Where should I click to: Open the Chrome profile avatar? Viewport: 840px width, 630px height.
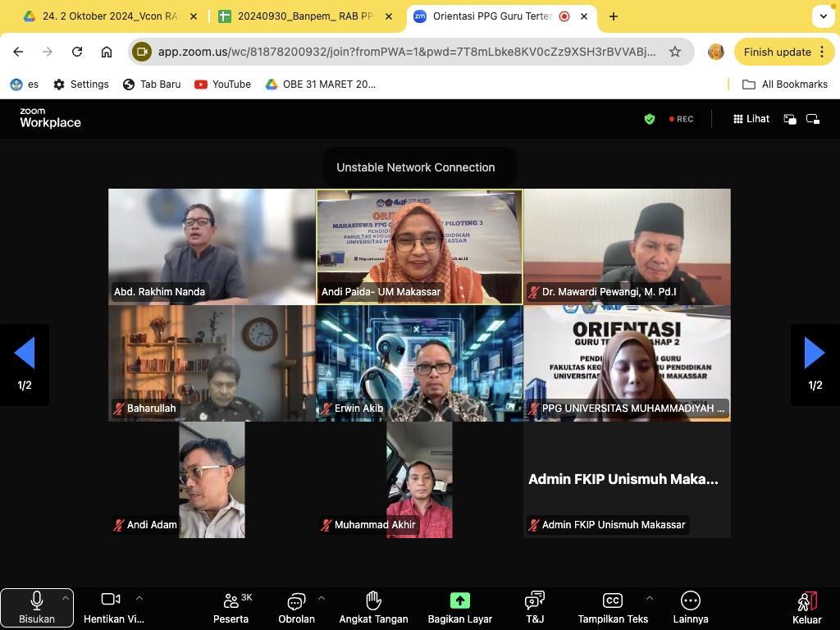[x=715, y=52]
